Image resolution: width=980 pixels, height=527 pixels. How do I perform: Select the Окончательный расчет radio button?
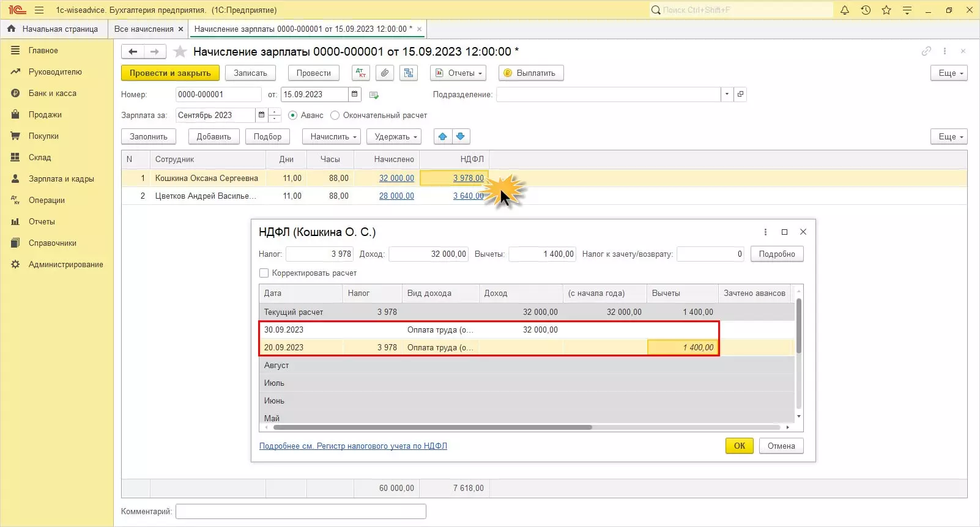pyautogui.click(x=335, y=115)
